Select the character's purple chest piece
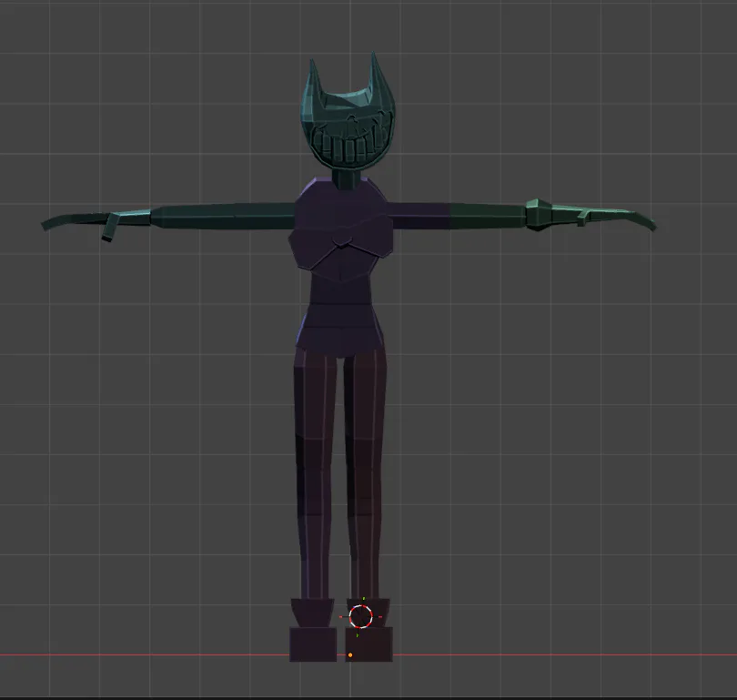 click(x=341, y=229)
